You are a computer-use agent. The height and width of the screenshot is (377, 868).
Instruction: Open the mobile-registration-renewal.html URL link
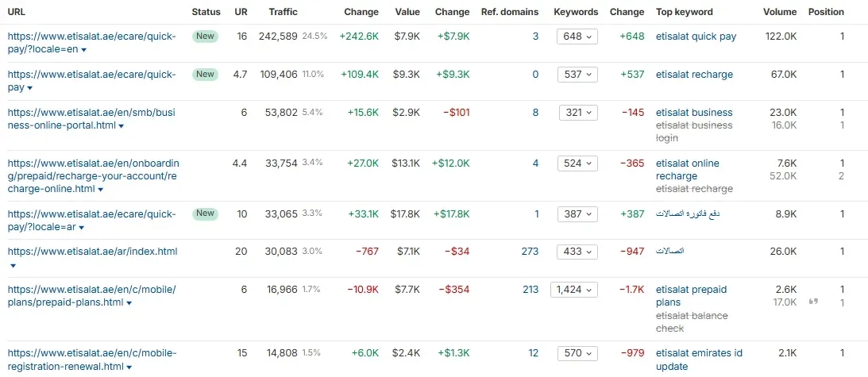tap(91, 360)
